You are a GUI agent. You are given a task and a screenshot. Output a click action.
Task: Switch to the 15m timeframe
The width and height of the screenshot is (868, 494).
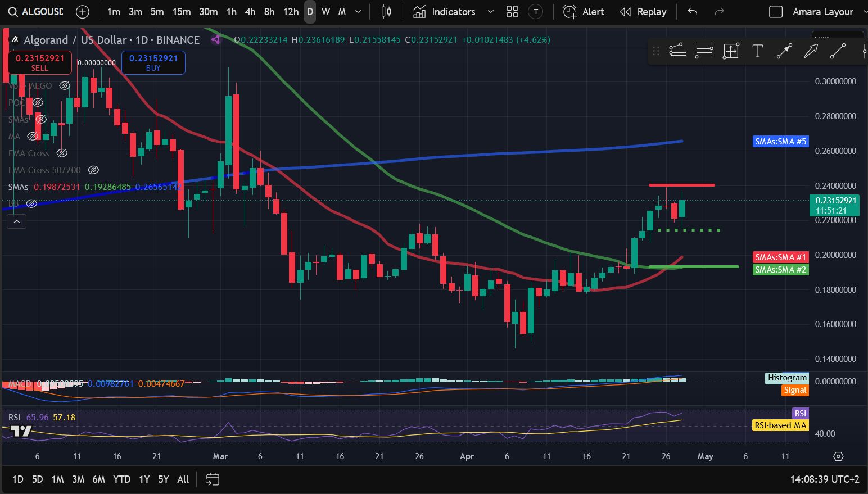coord(182,12)
